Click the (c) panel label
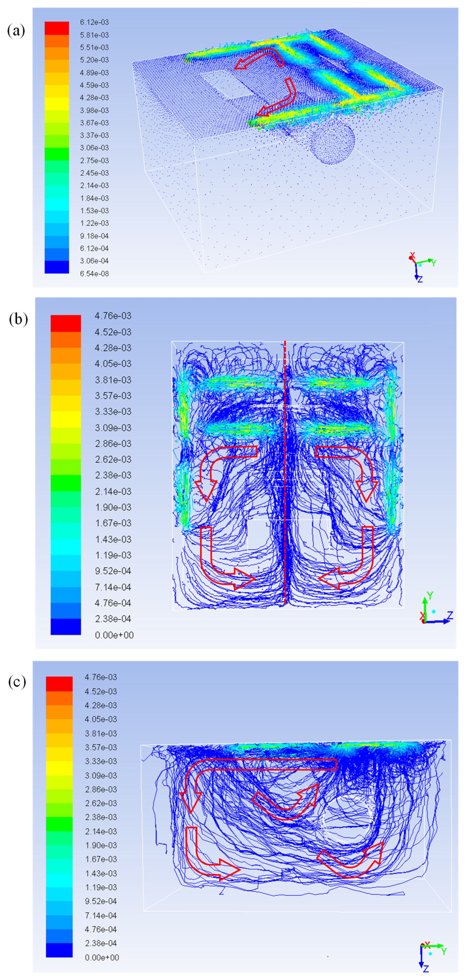 [x=17, y=682]
